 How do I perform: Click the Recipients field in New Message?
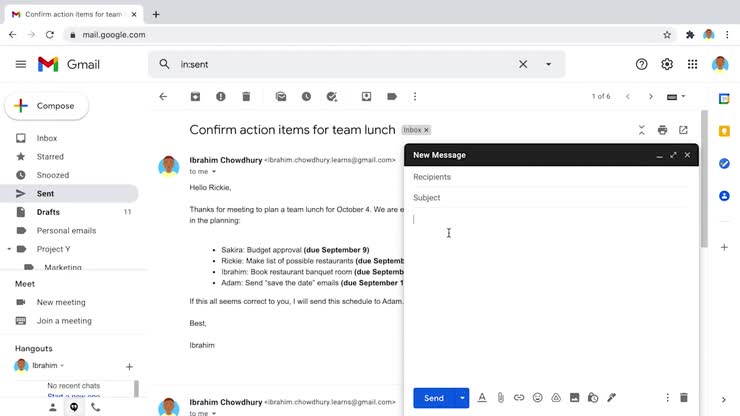click(x=550, y=177)
